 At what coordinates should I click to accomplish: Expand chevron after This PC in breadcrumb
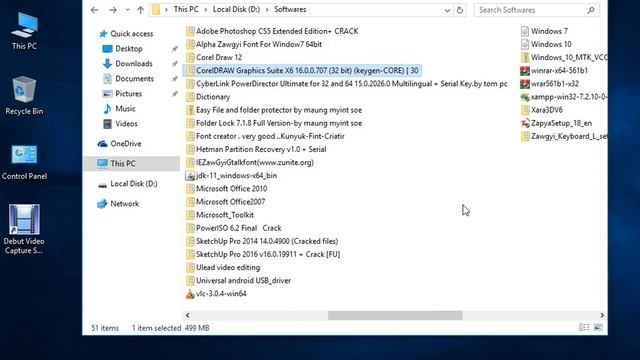pyautogui.click(x=205, y=10)
